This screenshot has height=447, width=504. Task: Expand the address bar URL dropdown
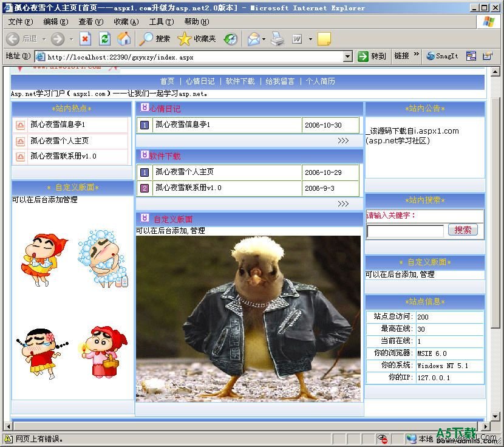347,56
